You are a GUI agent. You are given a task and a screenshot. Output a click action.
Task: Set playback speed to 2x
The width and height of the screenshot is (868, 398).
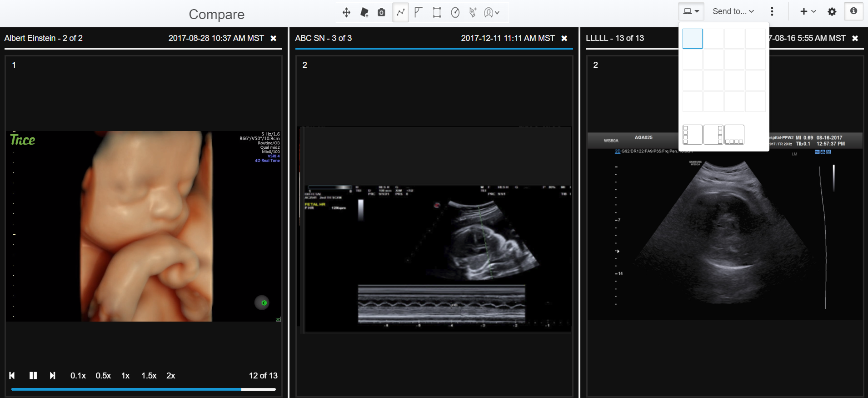[x=171, y=376]
